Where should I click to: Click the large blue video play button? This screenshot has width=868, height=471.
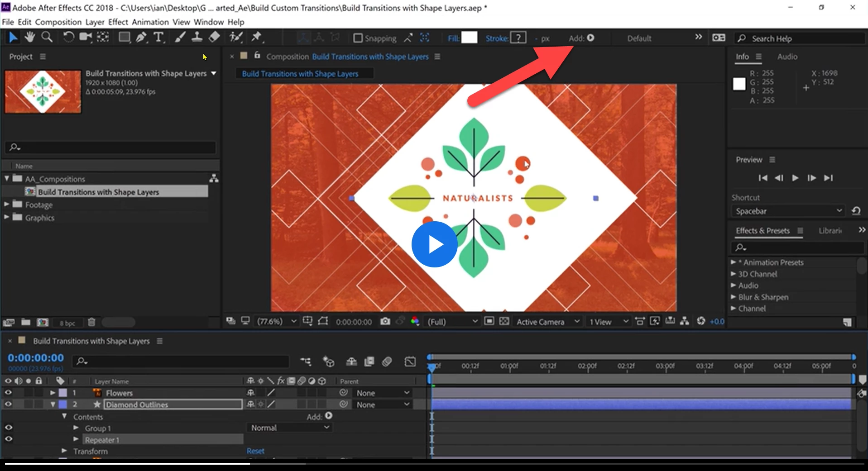pyautogui.click(x=435, y=244)
